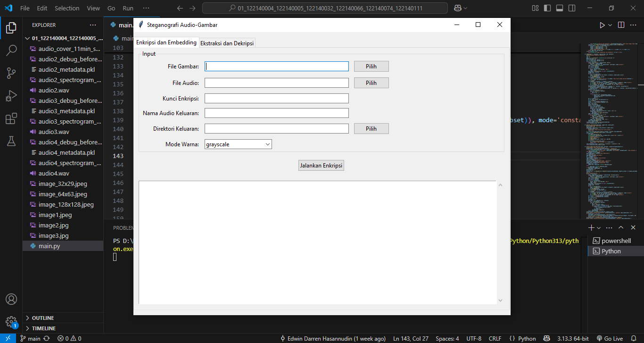Click Pilih button for File Gambar
644x343 pixels.
tap(372, 67)
